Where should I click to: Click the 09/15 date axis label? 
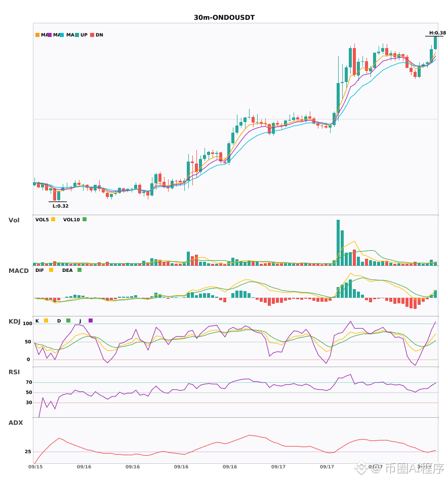click(35, 467)
